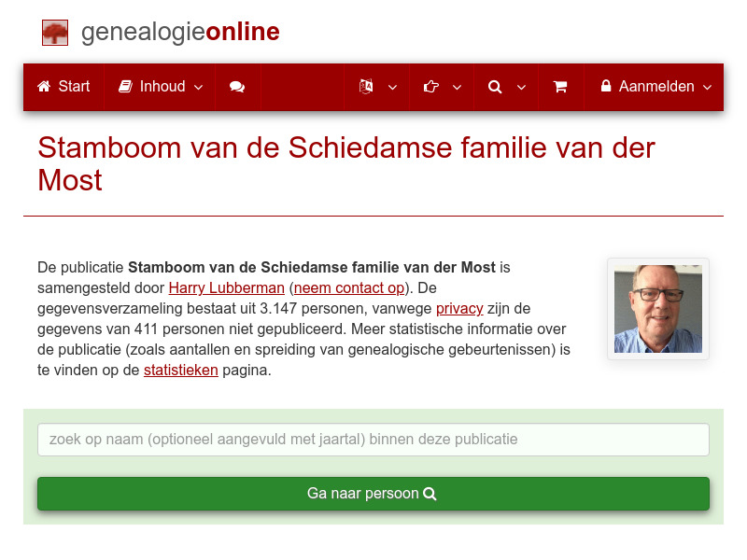Select the book icon next to Inhoud
The height and width of the screenshot is (560, 747).
(125, 86)
